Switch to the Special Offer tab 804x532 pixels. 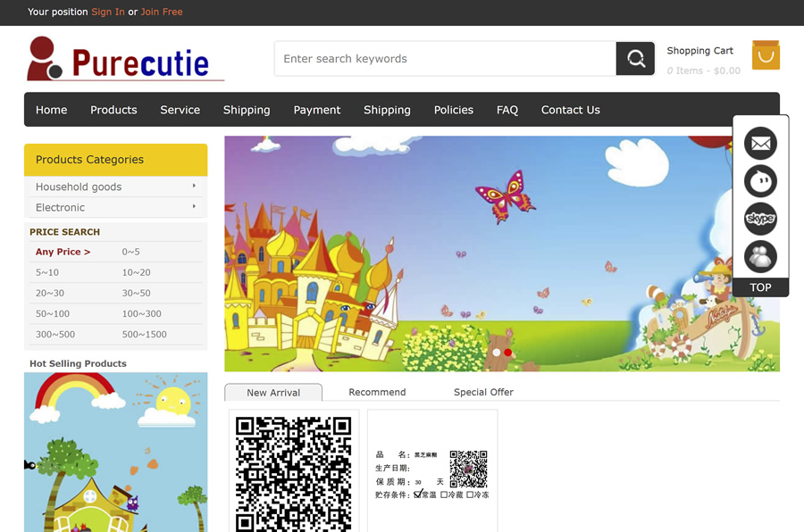coord(483,392)
